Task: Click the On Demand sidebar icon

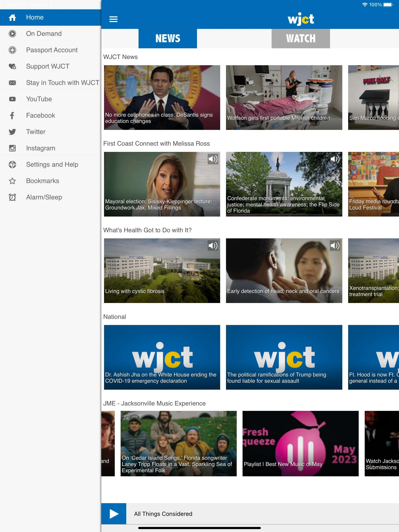Action: pos(12,33)
